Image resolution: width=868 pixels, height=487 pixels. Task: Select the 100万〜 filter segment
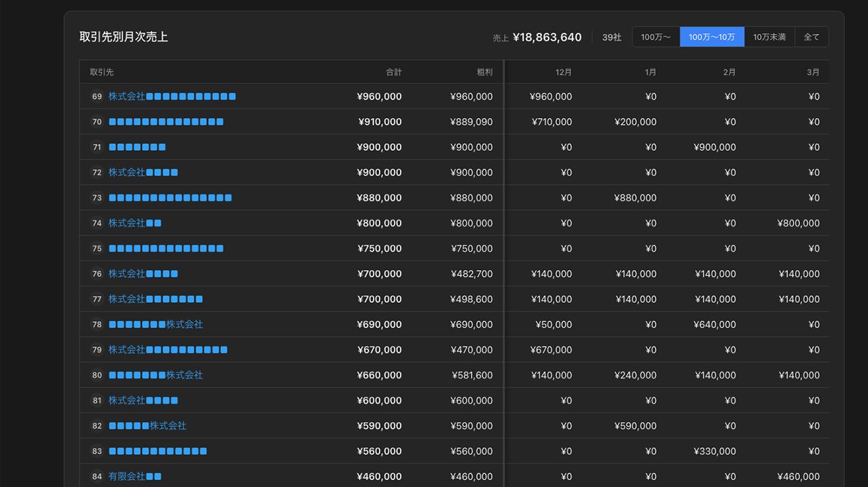[656, 37]
